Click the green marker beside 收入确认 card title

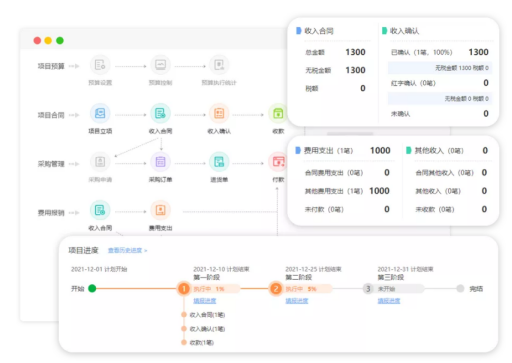[384, 31]
